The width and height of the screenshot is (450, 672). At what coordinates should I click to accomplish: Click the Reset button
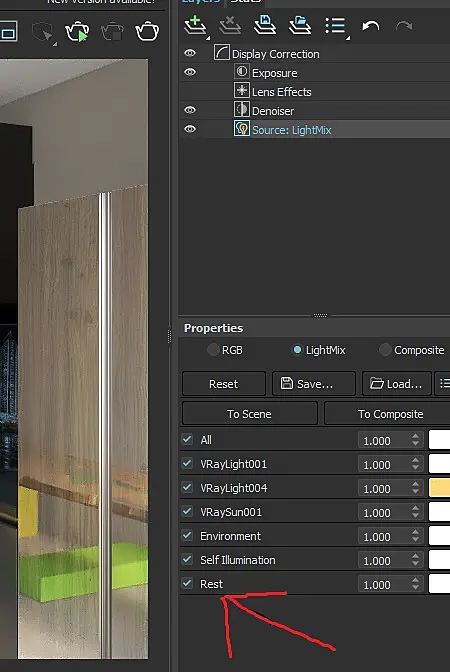(x=224, y=384)
